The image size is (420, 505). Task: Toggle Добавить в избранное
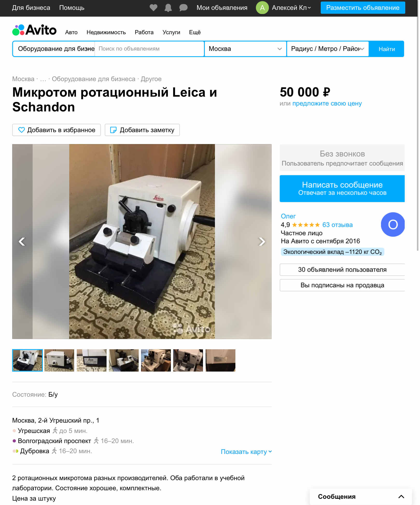[x=57, y=130]
